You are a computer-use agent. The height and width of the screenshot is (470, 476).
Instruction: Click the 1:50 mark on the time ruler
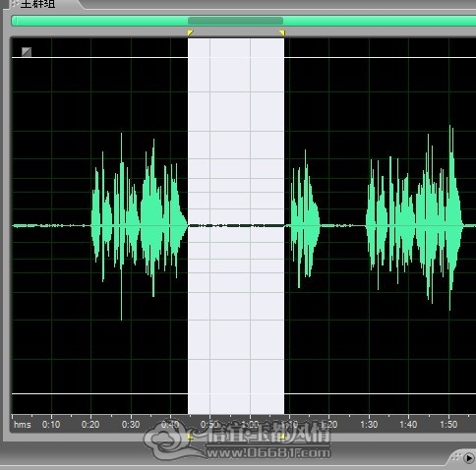click(x=448, y=425)
